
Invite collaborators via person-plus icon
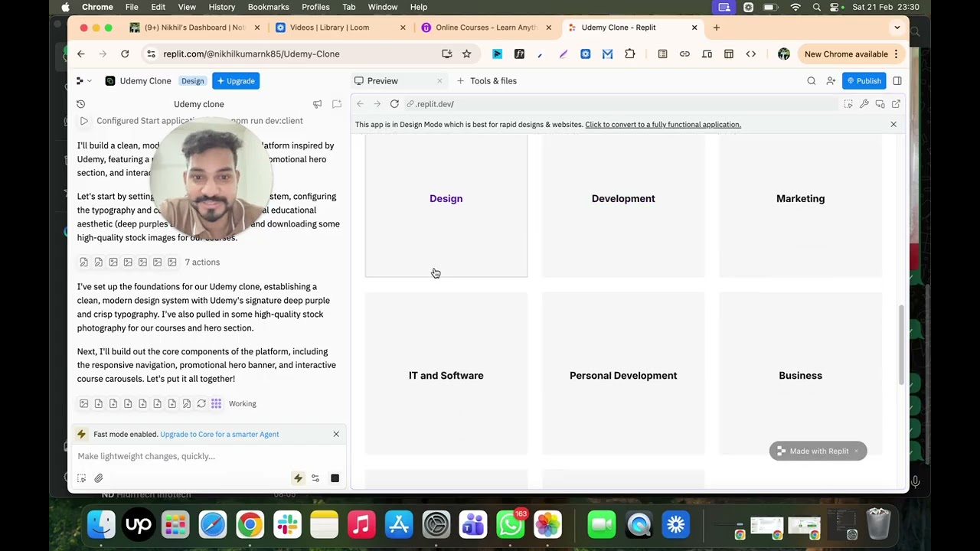(x=831, y=81)
